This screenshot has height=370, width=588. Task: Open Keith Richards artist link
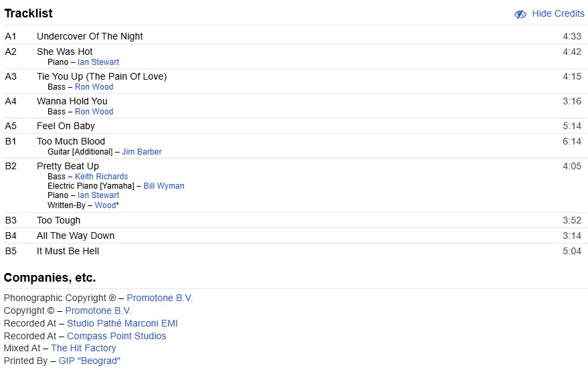tap(102, 177)
